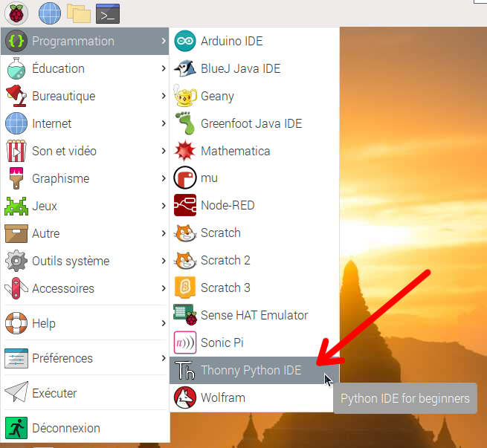Launch Thonny Python IDE
Viewport: 487px width, 448px height.
point(254,370)
